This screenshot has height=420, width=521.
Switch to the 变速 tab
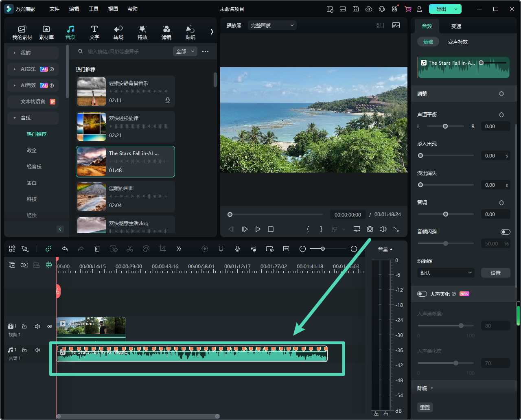(456, 26)
